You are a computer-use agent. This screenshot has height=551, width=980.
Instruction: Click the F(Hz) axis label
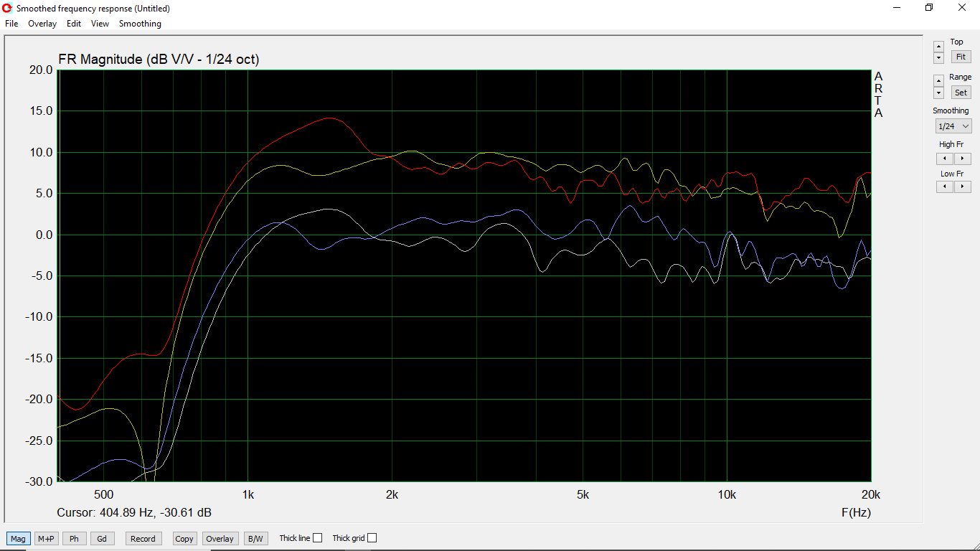(856, 512)
